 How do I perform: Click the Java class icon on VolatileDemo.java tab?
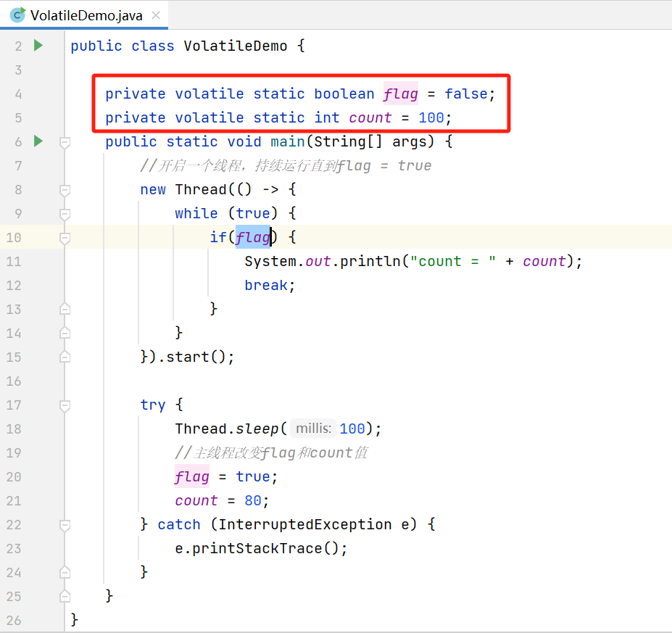pos(17,15)
